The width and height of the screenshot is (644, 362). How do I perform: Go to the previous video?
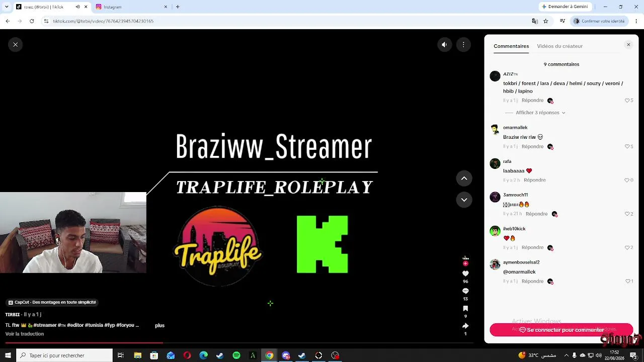(464, 178)
